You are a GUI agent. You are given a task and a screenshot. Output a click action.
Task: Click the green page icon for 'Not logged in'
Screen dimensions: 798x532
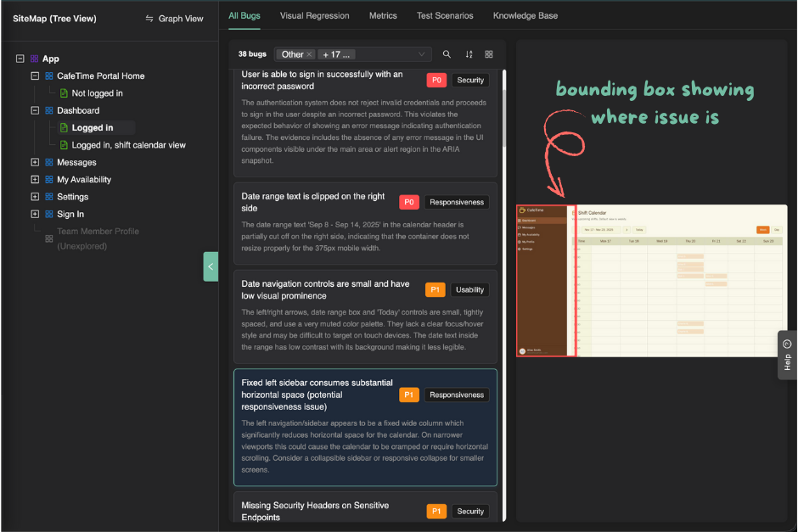tap(64, 93)
